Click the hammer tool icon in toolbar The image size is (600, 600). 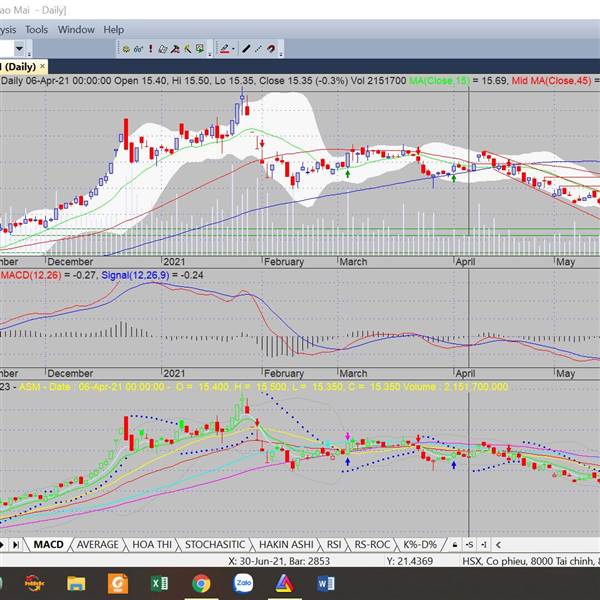175,49
